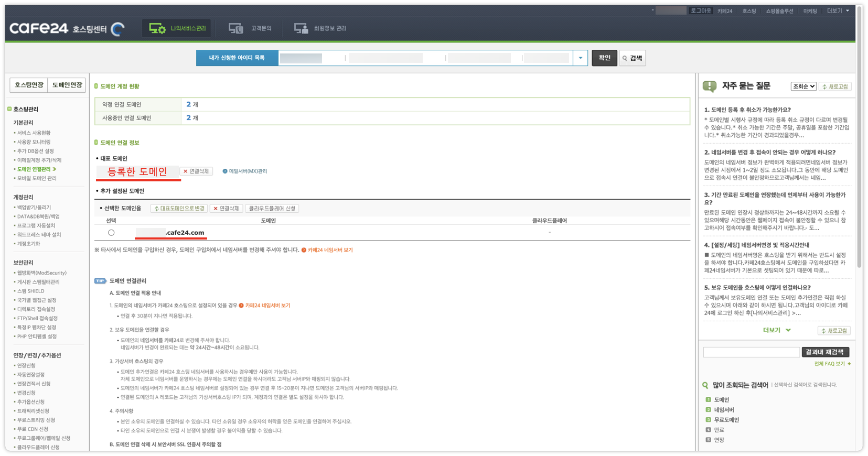Open 추가 DB옵션 설정 in sidebar

(x=35, y=151)
